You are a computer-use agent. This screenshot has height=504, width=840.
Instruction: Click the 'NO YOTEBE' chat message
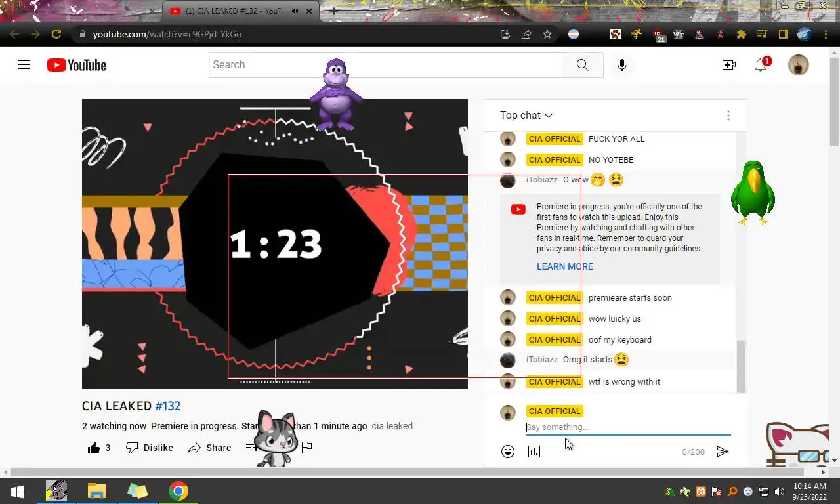[611, 159]
